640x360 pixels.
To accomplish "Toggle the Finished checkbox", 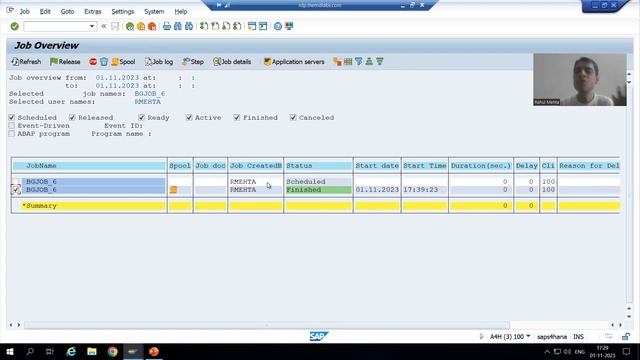I will click(x=237, y=118).
